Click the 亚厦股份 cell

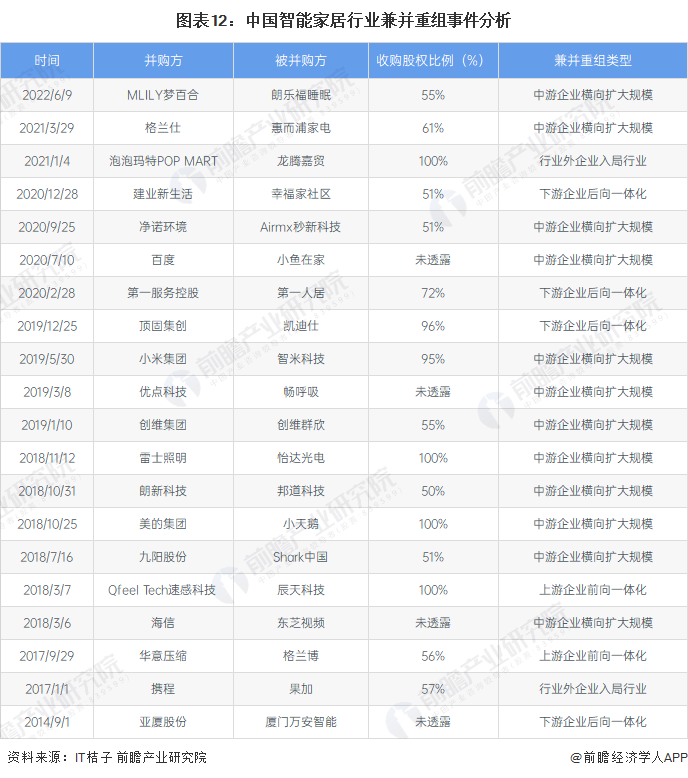pyautogui.click(x=163, y=722)
